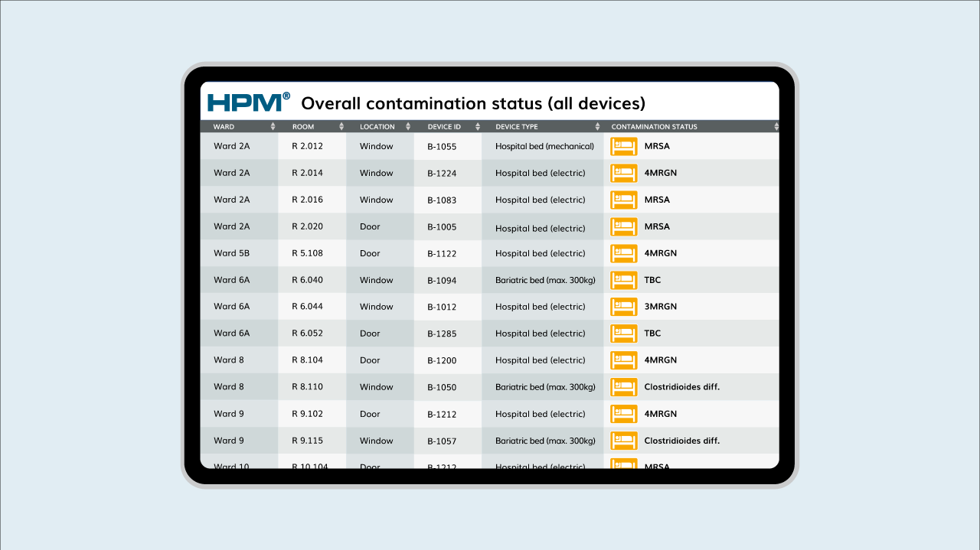Toggle the sort arrows on the Location column
Viewport: 980px width, 550px height.
410,127
